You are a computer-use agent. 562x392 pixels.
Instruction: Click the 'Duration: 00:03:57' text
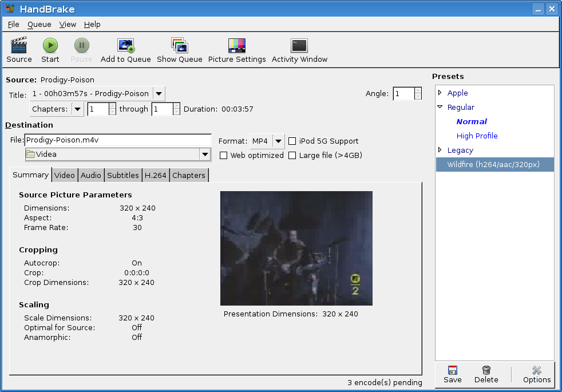[218, 109]
